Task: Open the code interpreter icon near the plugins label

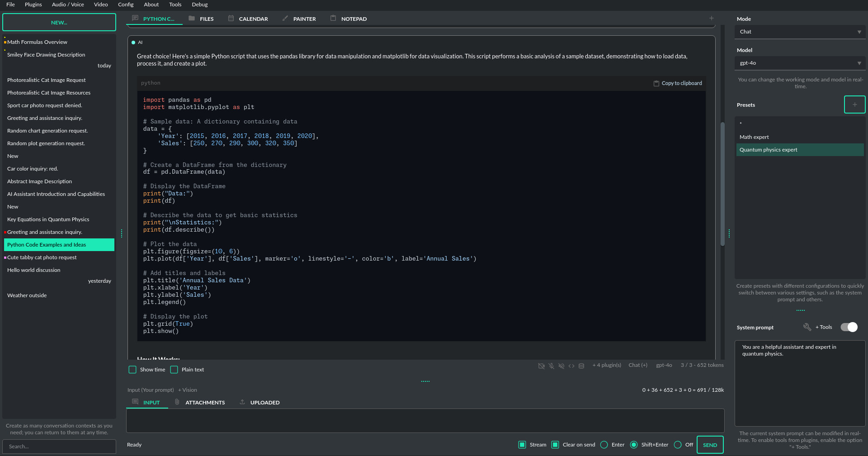Action: point(571,366)
